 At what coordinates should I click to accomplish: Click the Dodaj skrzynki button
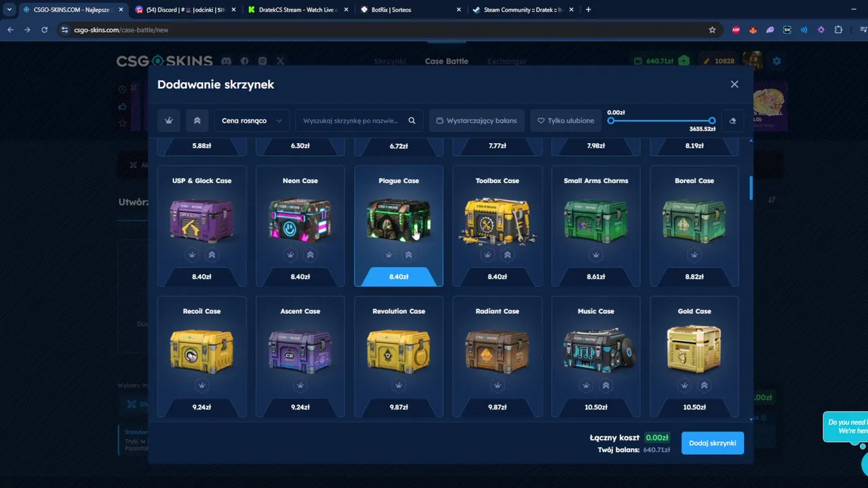[713, 443]
